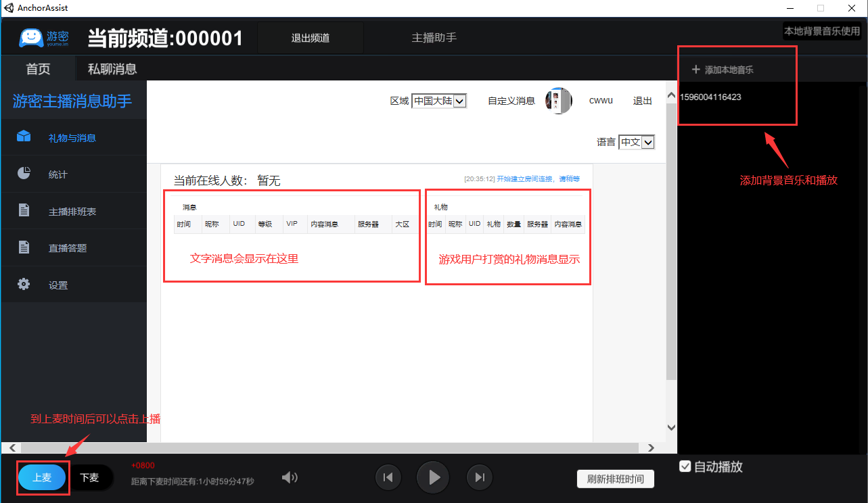Click 本地背景音乐使用 label at top right
This screenshot has height=503, width=868.
click(x=822, y=31)
